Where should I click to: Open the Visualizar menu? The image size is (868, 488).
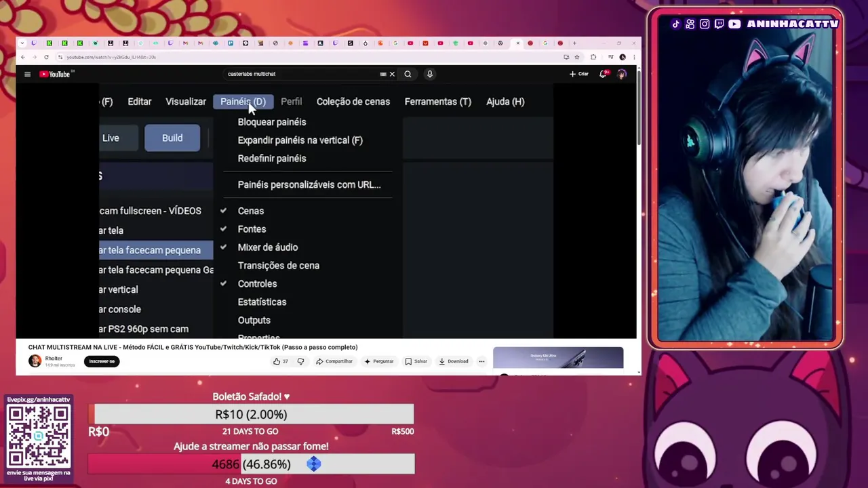(x=186, y=102)
